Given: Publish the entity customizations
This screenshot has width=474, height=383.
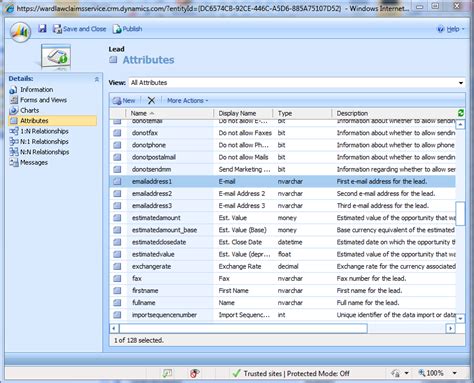Looking at the screenshot, I should pyautogui.click(x=127, y=29).
